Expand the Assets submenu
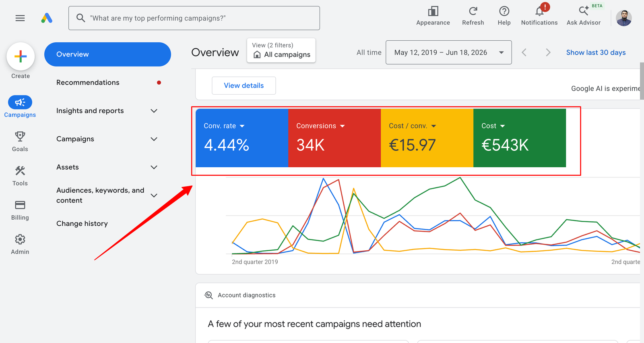Image resolution: width=644 pixels, height=343 pixels. click(154, 167)
